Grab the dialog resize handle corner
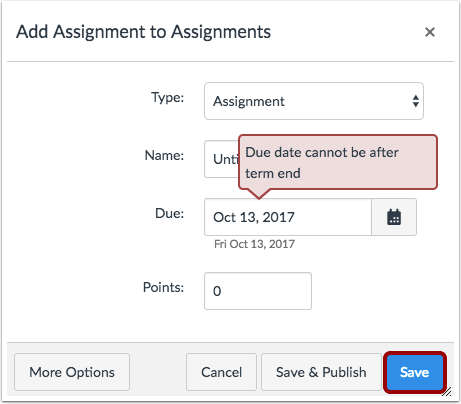 click(447, 392)
